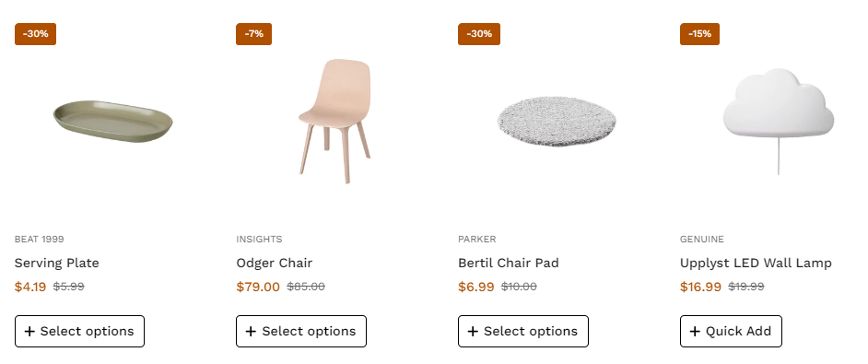
Task: Select options for the Odger Chair
Action: point(301,332)
